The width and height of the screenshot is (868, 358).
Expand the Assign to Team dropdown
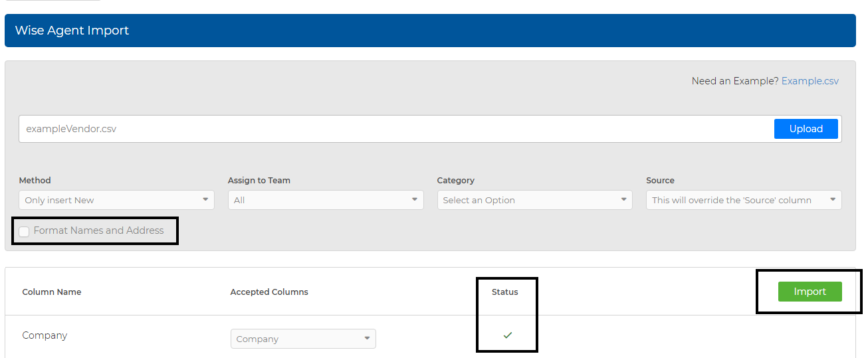coord(326,200)
